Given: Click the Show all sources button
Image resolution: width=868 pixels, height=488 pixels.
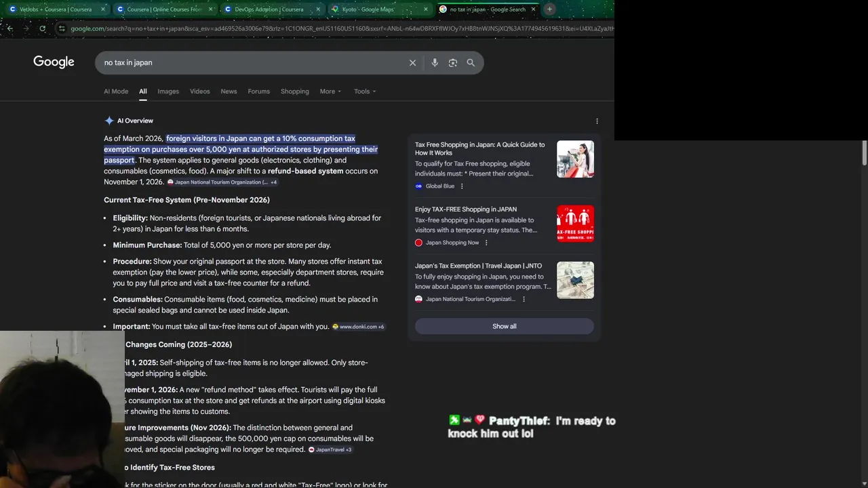Looking at the screenshot, I should (x=505, y=326).
